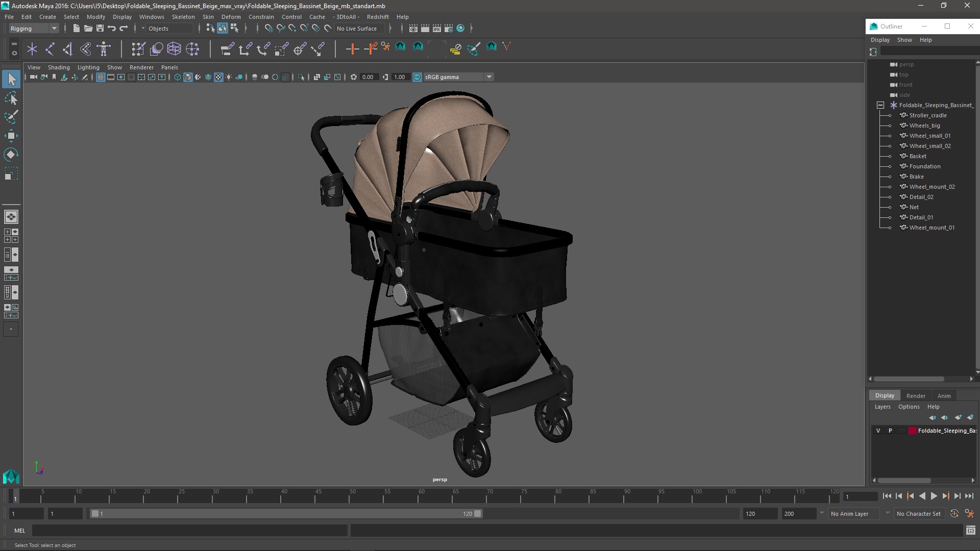Click the red layer color swatch

coord(912,431)
